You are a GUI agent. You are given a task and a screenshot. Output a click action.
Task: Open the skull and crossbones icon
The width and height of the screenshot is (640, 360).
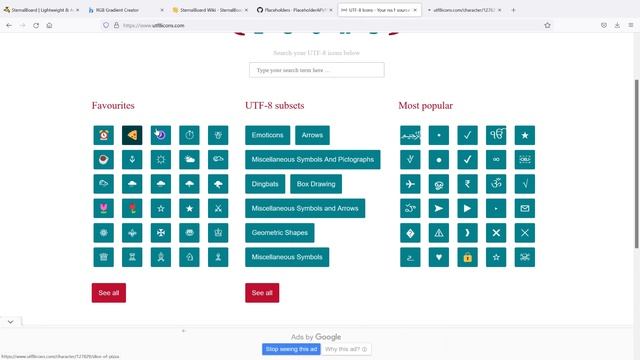point(524,257)
